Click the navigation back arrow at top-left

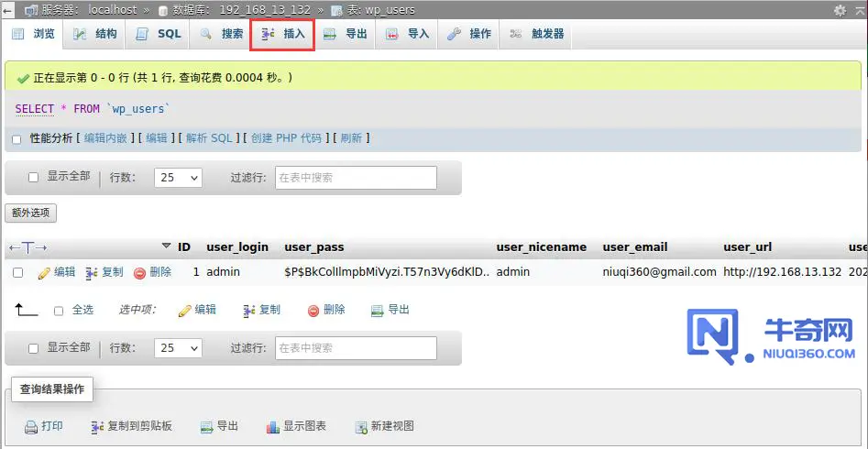7,10
